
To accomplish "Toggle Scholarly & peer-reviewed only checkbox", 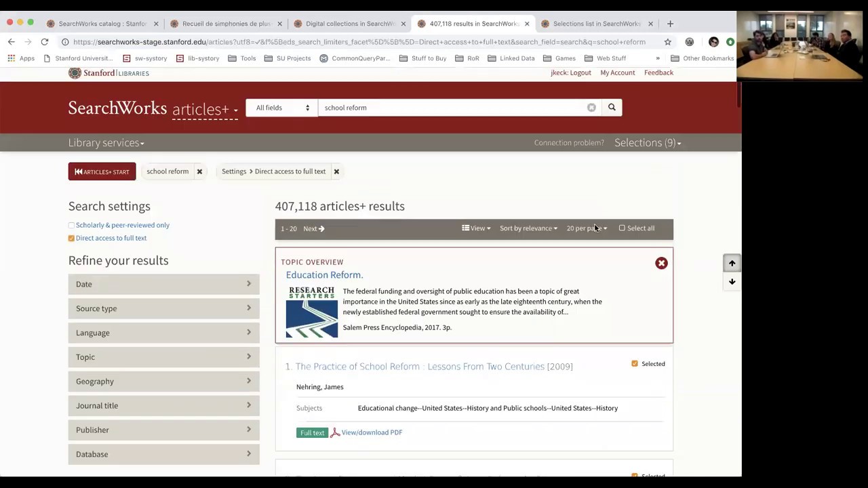I will pyautogui.click(x=71, y=225).
